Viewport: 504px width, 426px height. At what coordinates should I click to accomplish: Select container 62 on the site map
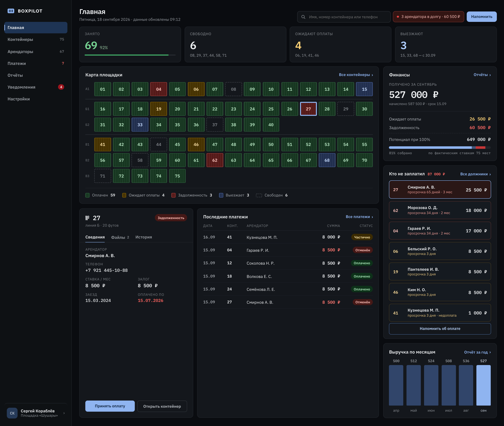click(x=215, y=160)
